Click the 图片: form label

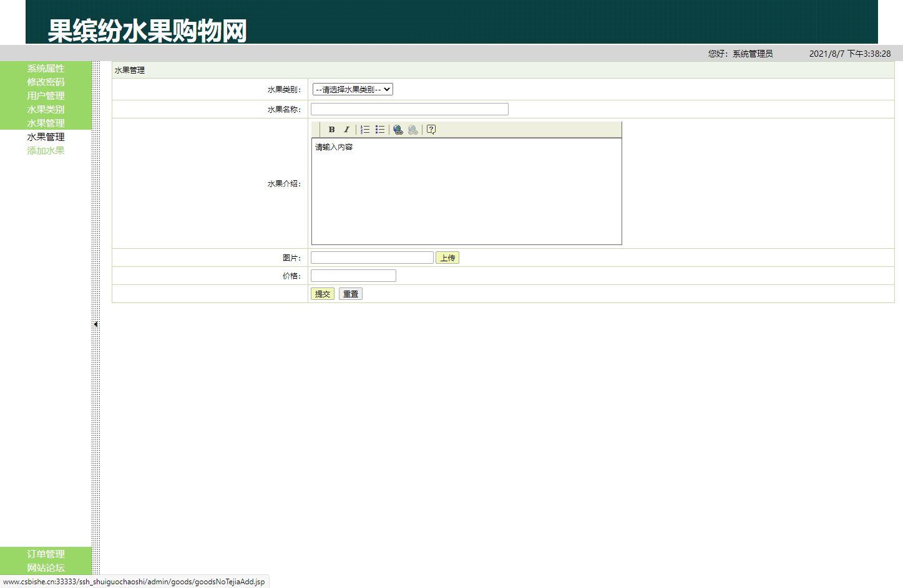(x=291, y=258)
